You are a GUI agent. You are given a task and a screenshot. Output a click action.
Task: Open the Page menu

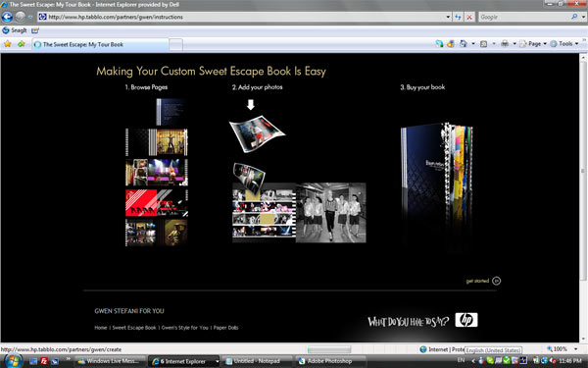pyautogui.click(x=533, y=44)
